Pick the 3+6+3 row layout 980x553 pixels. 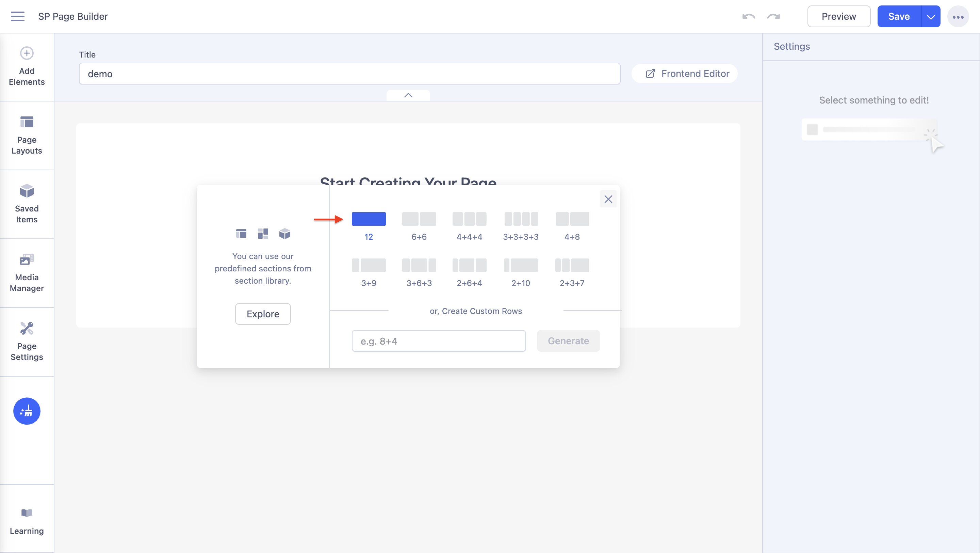419,265
